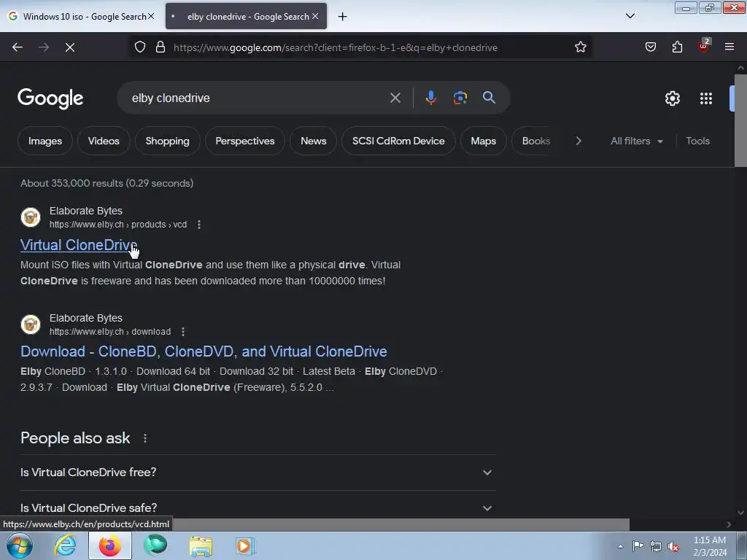Submit search with the magnifier icon
The image size is (747, 560).
pos(489,98)
